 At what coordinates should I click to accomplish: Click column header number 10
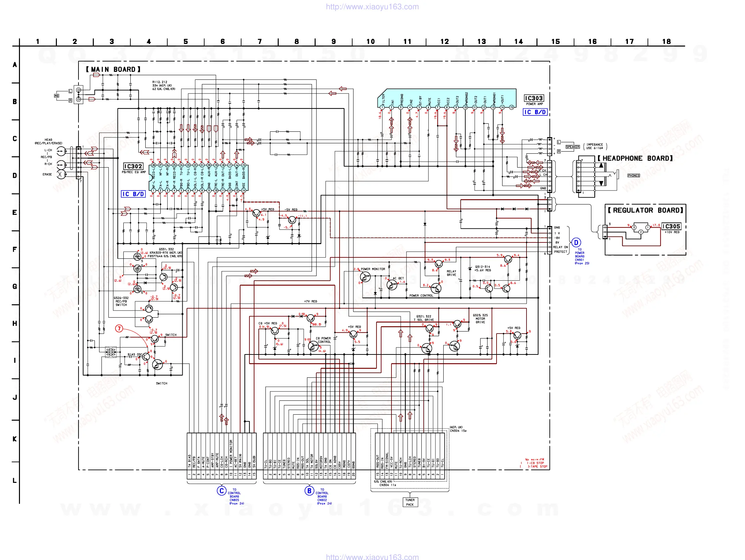pos(371,42)
